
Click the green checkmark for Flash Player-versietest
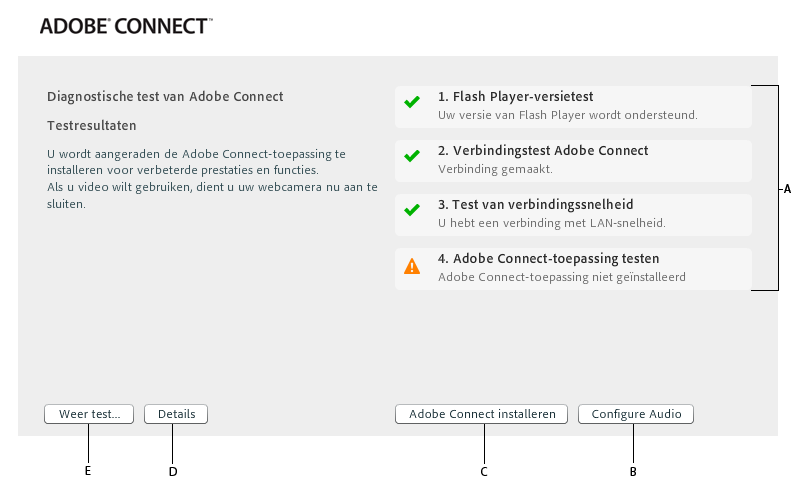411,102
